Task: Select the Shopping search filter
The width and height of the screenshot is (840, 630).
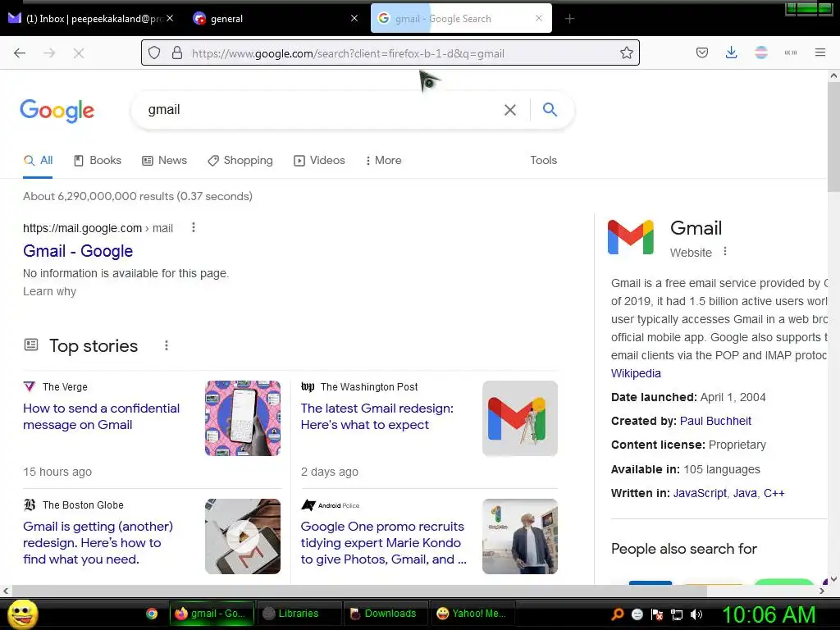Action: (240, 160)
